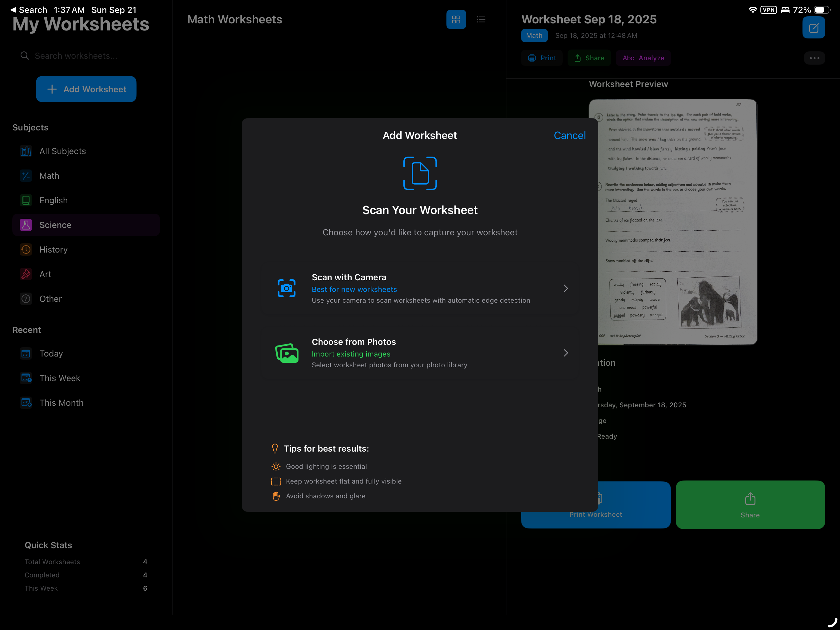Viewport: 840px width, 630px height.
Task: Click the This Week stat in Quick Stats
Action: (86, 588)
